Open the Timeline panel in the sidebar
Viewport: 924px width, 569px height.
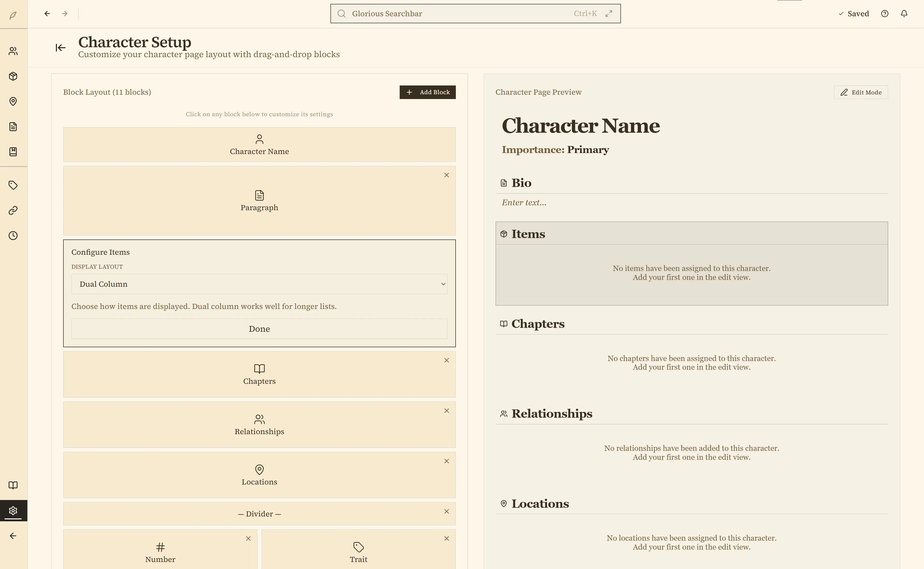click(x=13, y=236)
